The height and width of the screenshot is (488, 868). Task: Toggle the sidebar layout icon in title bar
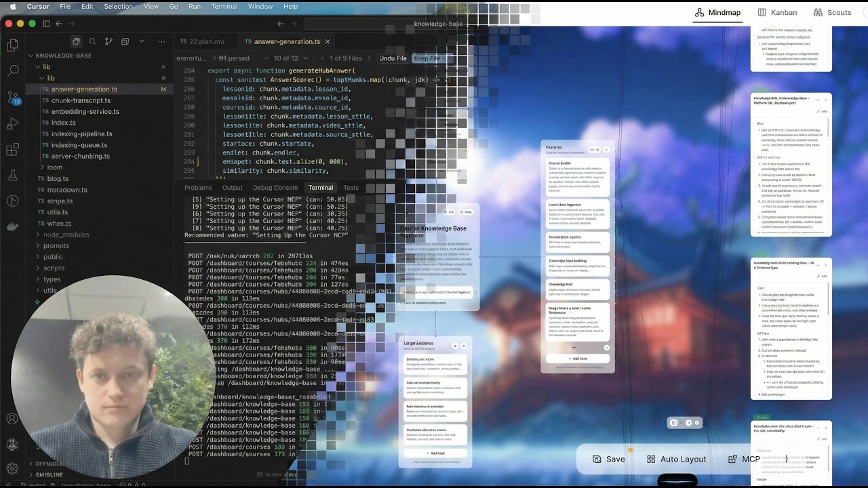(46, 24)
